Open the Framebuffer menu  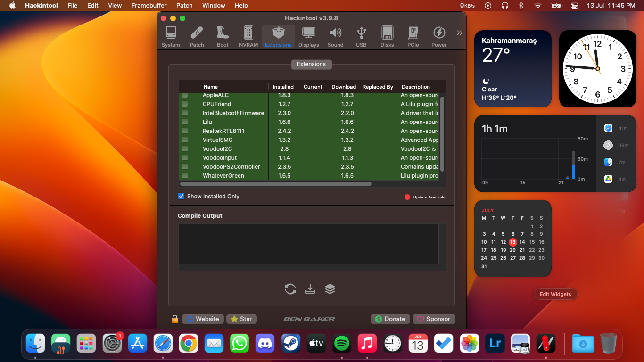coord(149,5)
